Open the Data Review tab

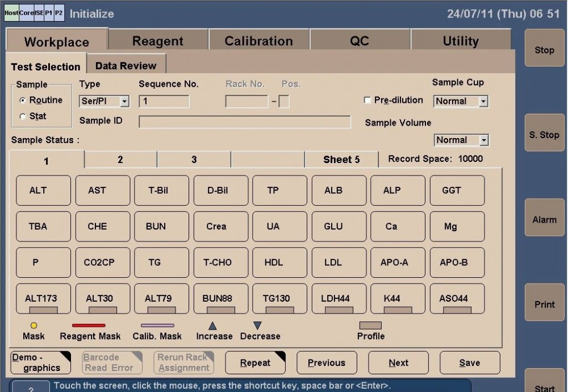point(126,64)
